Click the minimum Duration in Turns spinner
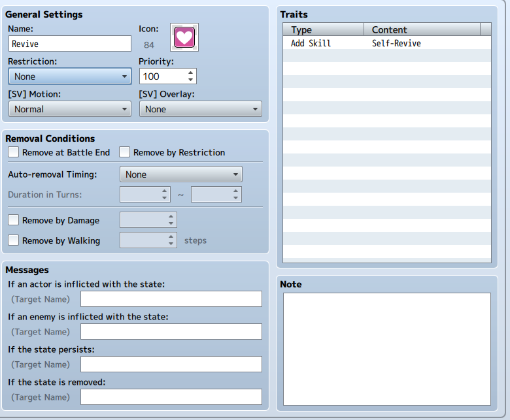Viewport: 510px width, 420px height. tap(145, 194)
